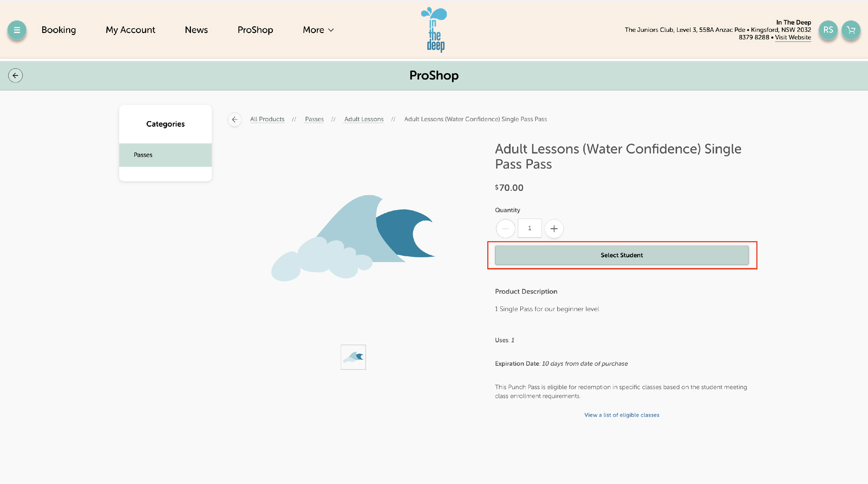The width and height of the screenshot is (868, 484).
Task: Click the quantity input field
Action: point(529,228)
